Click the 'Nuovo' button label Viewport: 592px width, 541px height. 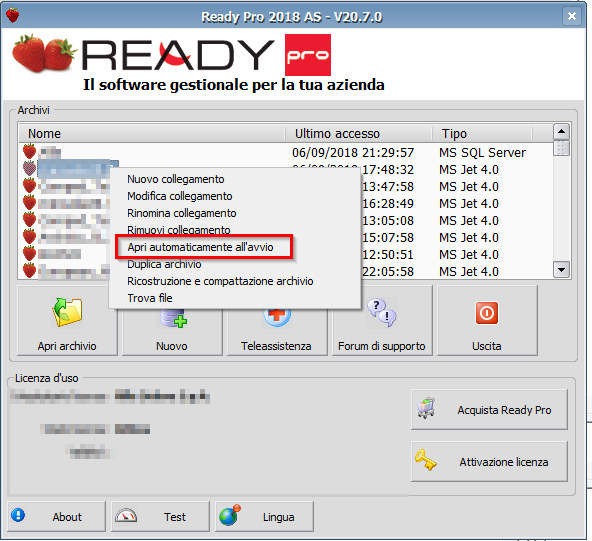[172, 346]
